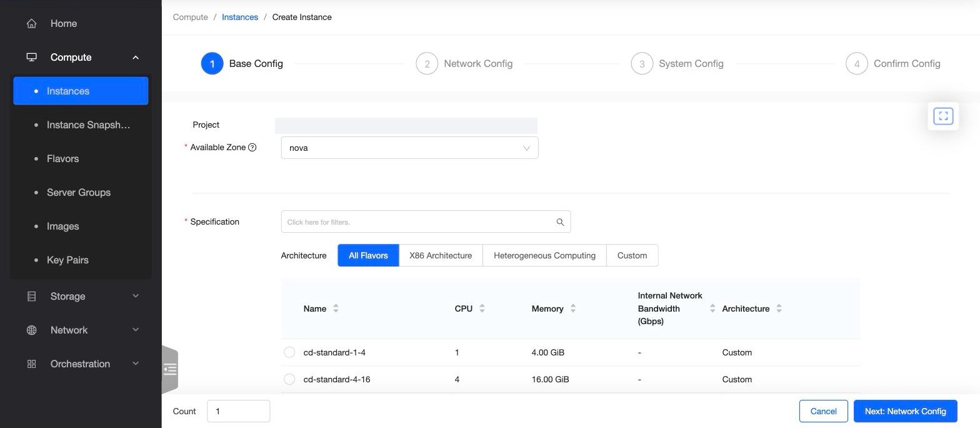Toggle fullscreen with the expand icon
Screen dimensions: 980x428
click(943, 116)
